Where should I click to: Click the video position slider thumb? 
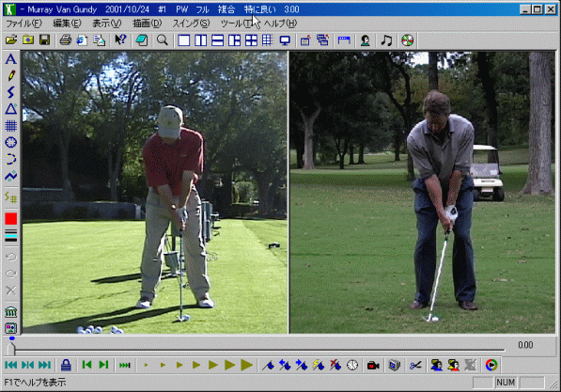tap(11, 348)
